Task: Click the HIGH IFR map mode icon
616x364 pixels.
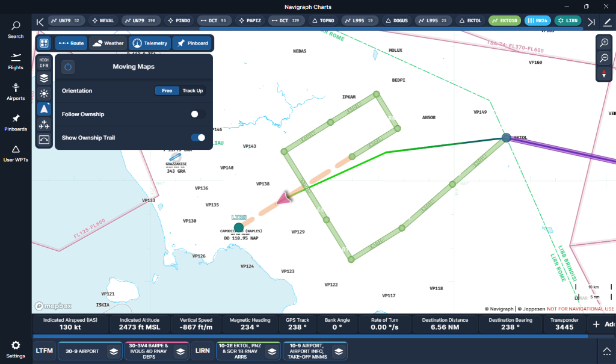Action: click(44, 63)
